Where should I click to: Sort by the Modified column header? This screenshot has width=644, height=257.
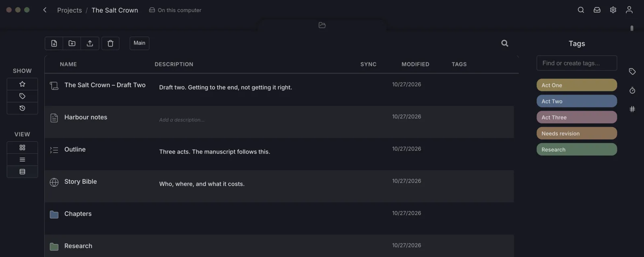pyautogui.click(x=415, y=64)
